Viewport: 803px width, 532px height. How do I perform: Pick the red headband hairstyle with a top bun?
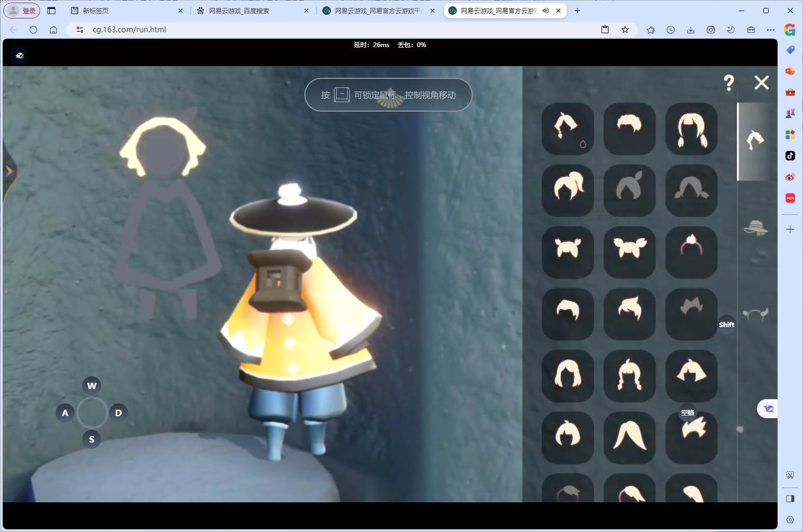pos(691,253)
